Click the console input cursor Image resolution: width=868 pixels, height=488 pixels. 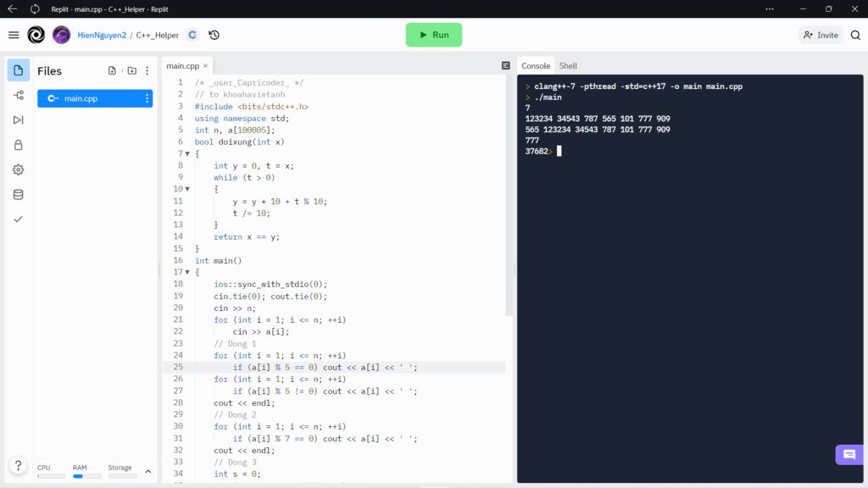(559, 151)
